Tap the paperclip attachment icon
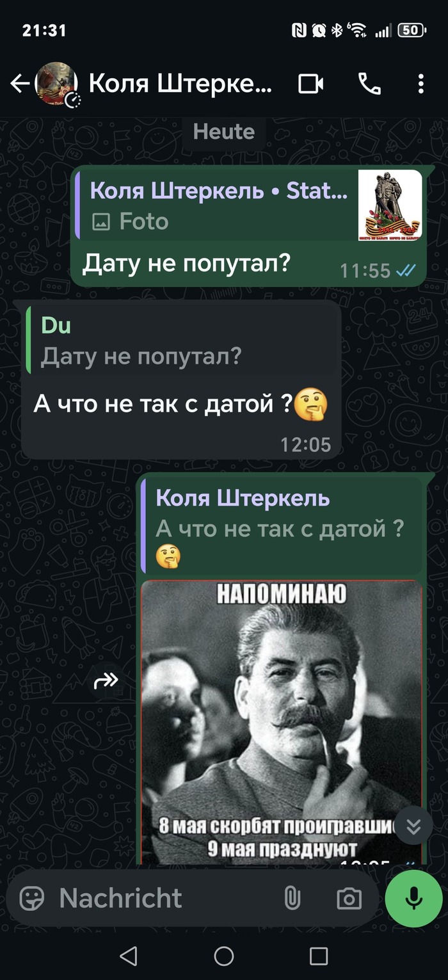Screen dimensions: 448x980 click(292, 898)
